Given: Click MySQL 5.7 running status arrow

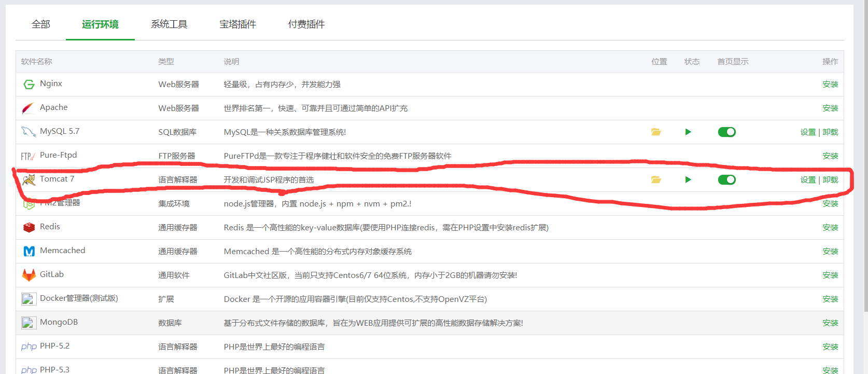Looking at the screenshot, I should [688, 132].
